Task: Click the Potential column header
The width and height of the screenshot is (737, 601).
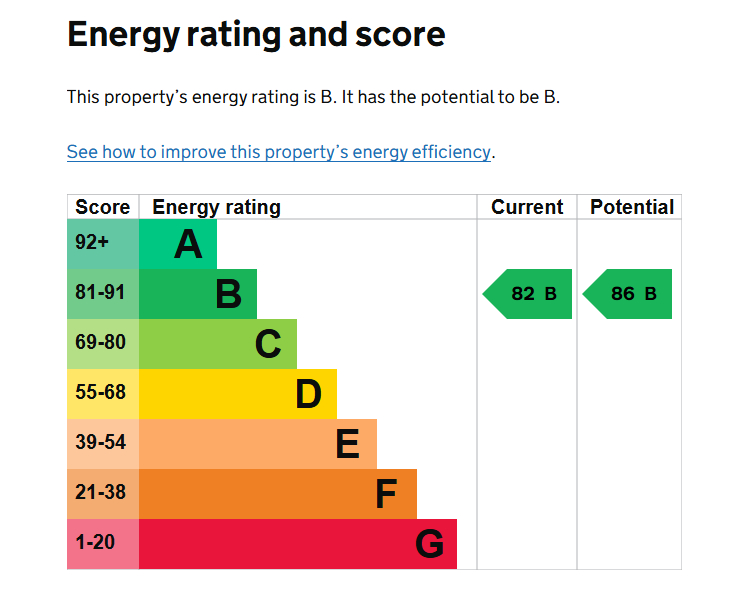Action: click(632, 207)
